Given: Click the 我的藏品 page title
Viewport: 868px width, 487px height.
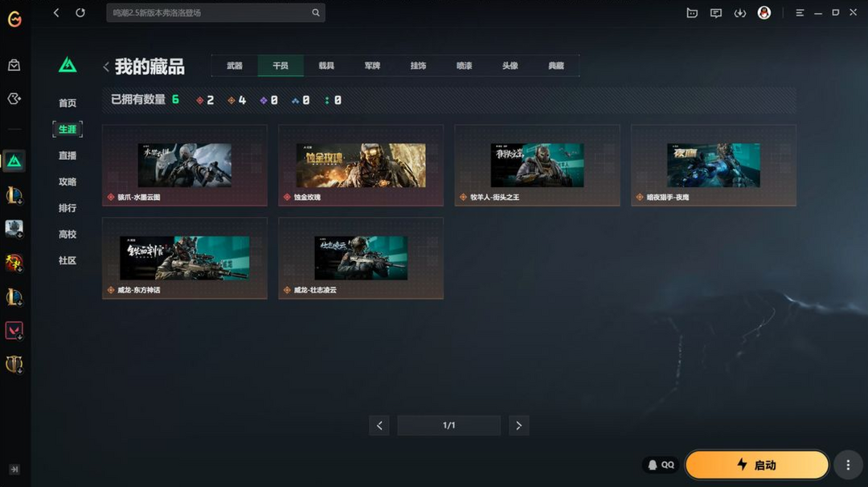Looking at the screenshot, I should (149, 67).
